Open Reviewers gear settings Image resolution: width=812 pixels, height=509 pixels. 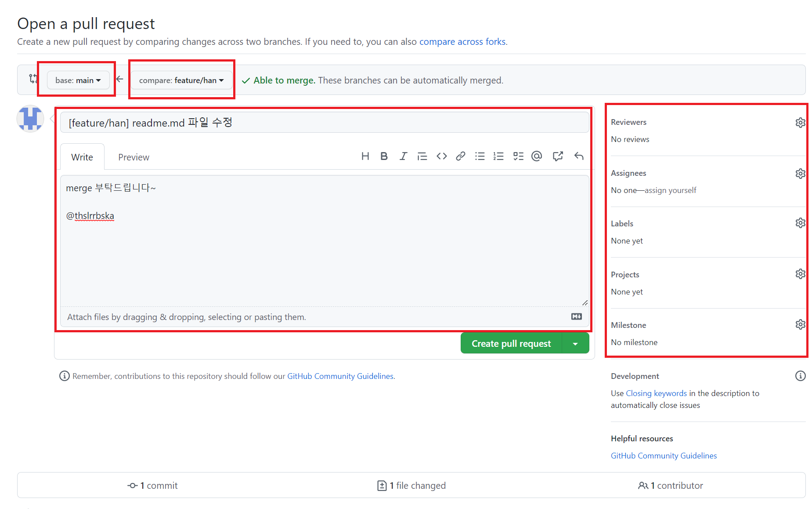coord(800,123)
